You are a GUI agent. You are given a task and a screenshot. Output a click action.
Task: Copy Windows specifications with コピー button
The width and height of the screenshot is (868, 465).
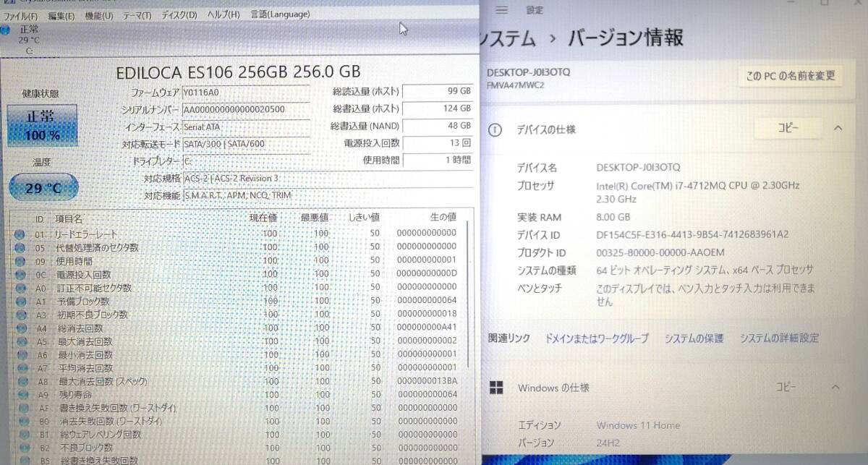[787, 388]
